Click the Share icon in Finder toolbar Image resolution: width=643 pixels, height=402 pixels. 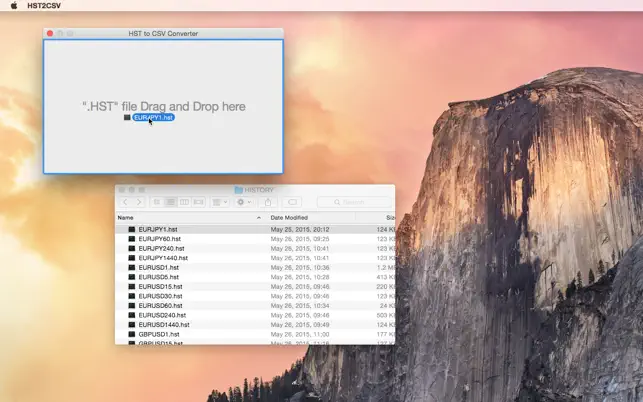click(268, 202)
